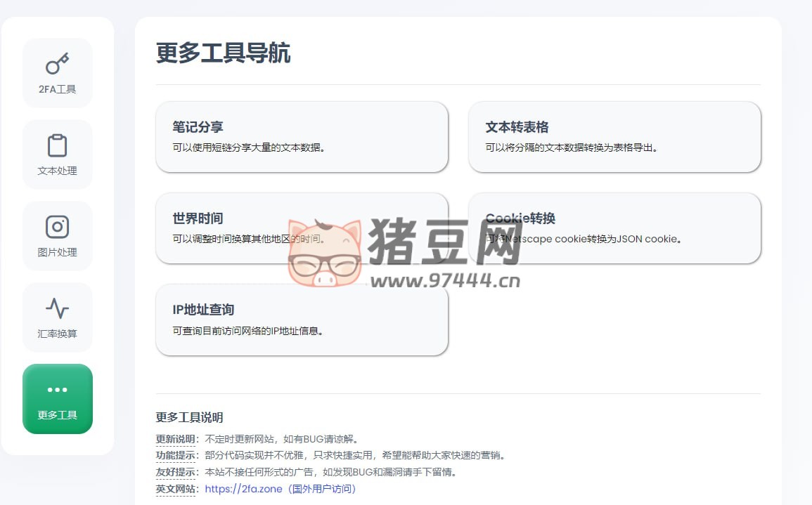Open the 文本处理 clipboard icon

coord(57,145)
